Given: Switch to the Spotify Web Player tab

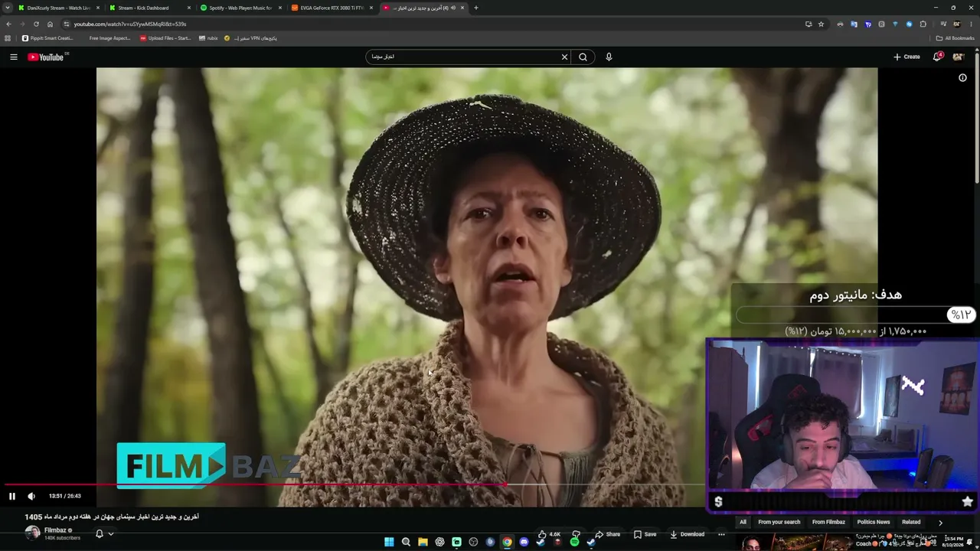Looking at the screenshot, I should [x=241, y=8].
